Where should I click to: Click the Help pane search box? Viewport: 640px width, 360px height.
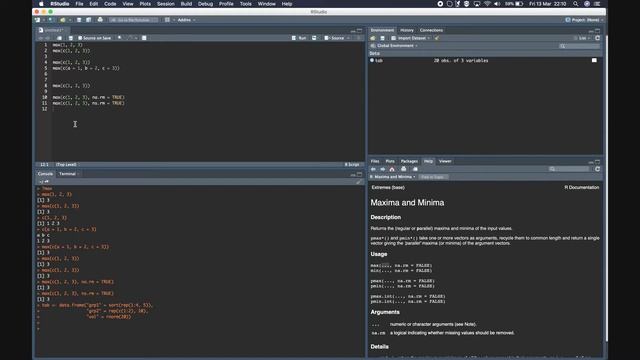[569, 169]
